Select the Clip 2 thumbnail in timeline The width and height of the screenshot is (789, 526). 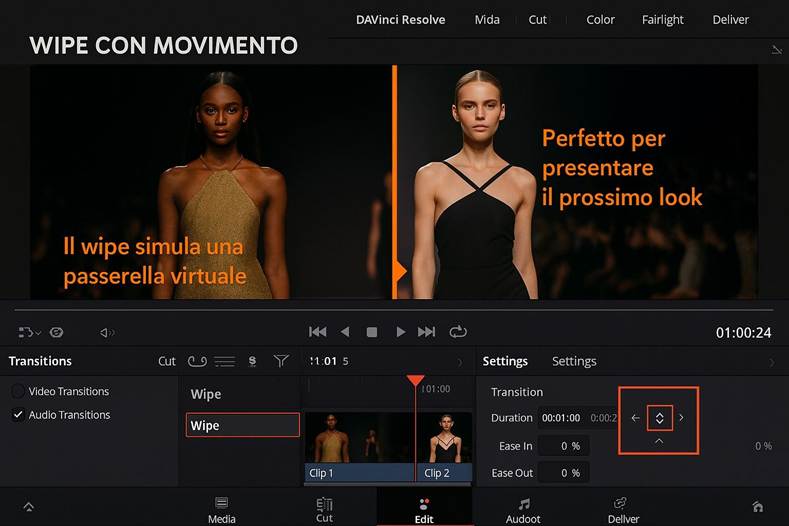point(443,447)
